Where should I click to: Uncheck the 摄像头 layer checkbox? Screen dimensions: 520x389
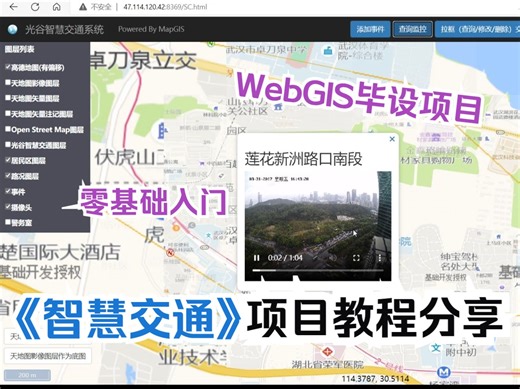(8, 207)
